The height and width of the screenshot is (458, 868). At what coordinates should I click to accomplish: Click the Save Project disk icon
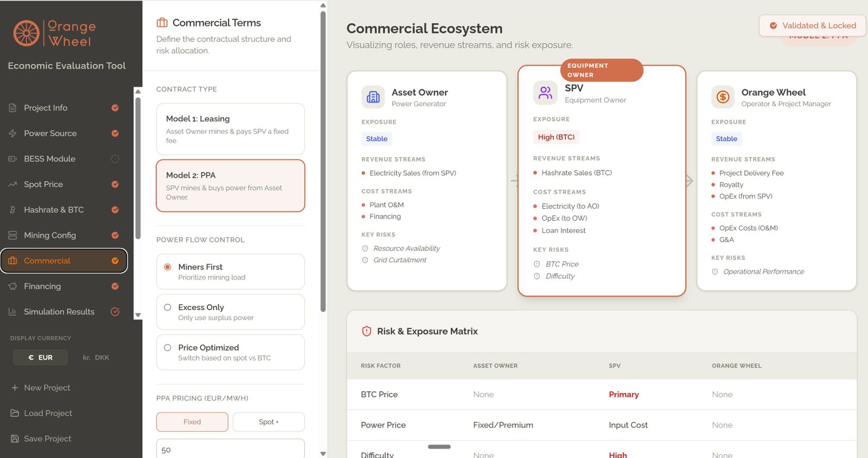tap(15, 438)
